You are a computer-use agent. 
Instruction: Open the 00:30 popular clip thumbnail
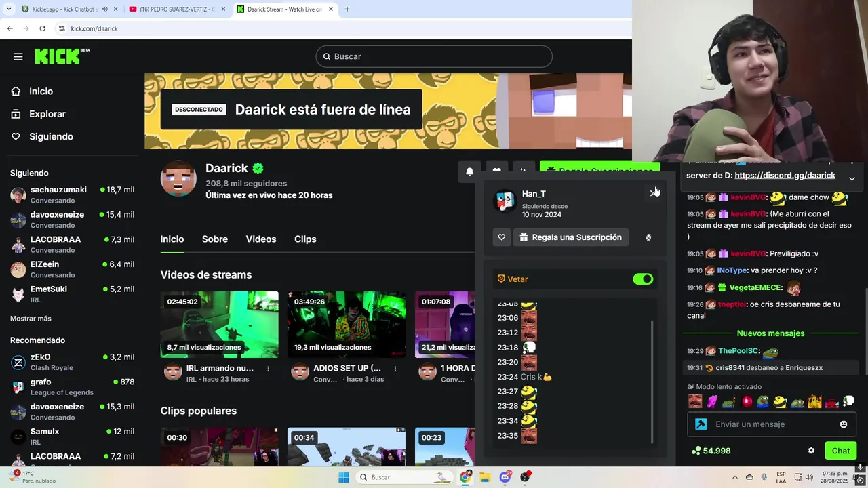tap(219, 447)
